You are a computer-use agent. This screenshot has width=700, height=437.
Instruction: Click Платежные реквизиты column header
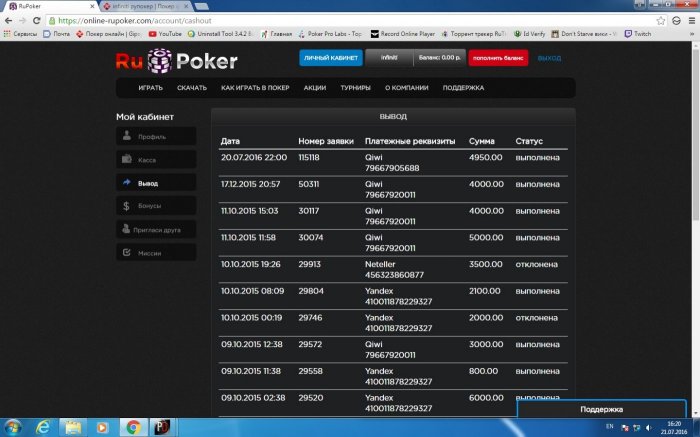click(x=410, y=141)
